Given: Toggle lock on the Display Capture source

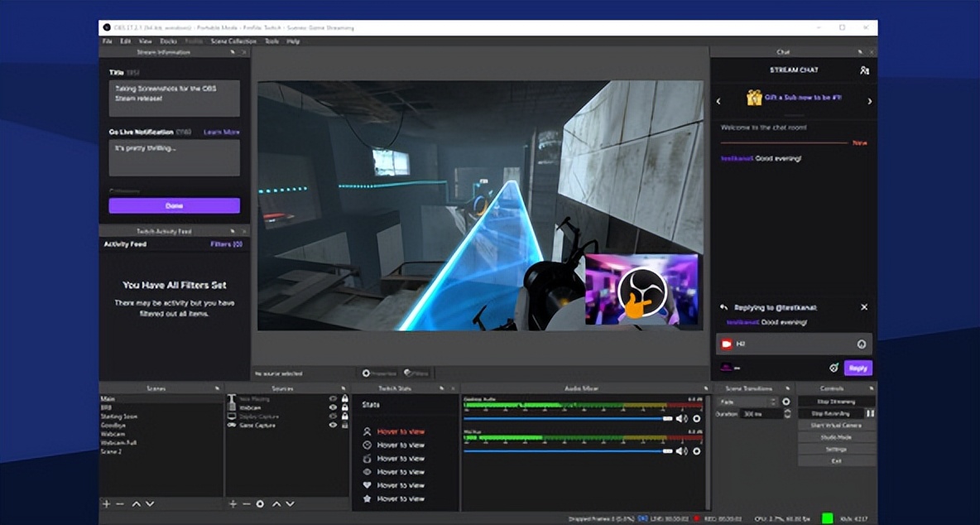Looking at the screenshot, I should [x=343, y=417].
